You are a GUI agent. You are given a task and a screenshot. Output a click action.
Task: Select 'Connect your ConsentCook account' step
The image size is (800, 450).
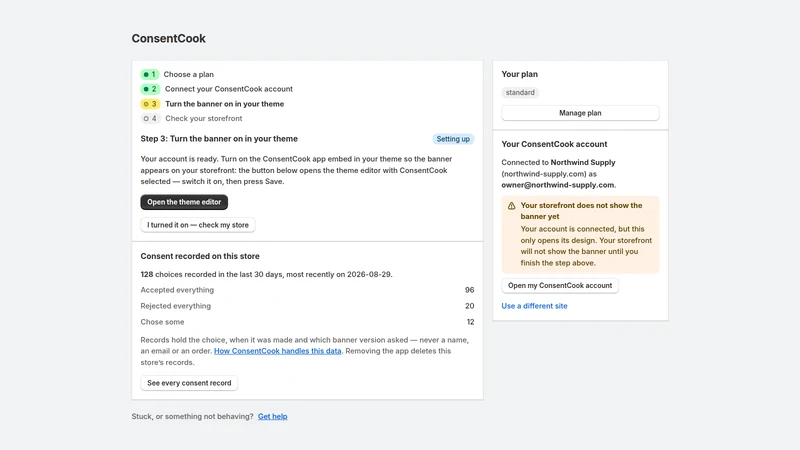pos(229,89)
